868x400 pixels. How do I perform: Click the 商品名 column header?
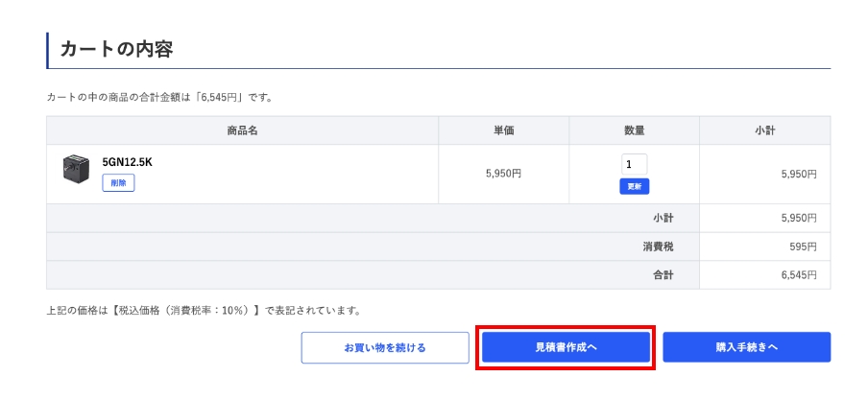pos(243,130)
